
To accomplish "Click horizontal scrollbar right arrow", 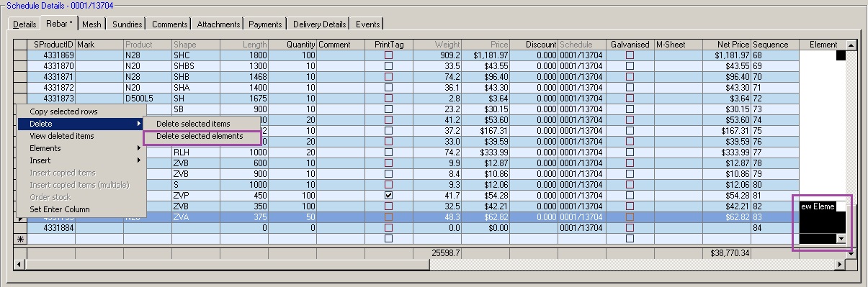I will (840, 265).
